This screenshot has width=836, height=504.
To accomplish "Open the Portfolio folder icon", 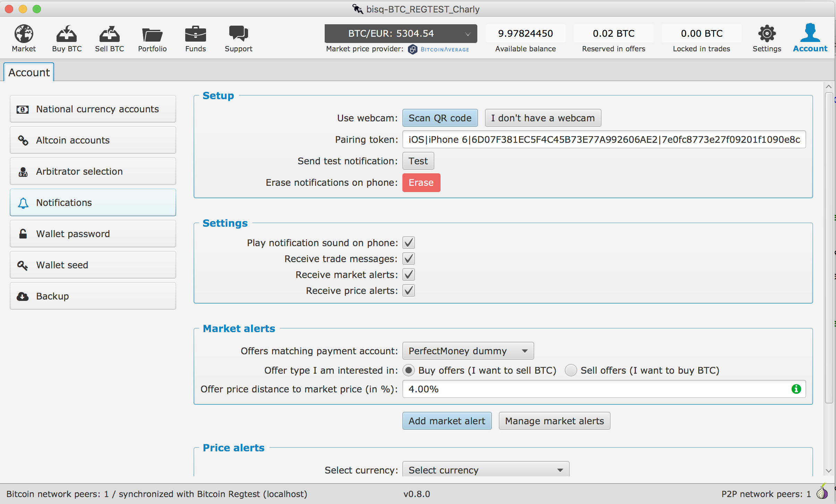I will point(152,35).
